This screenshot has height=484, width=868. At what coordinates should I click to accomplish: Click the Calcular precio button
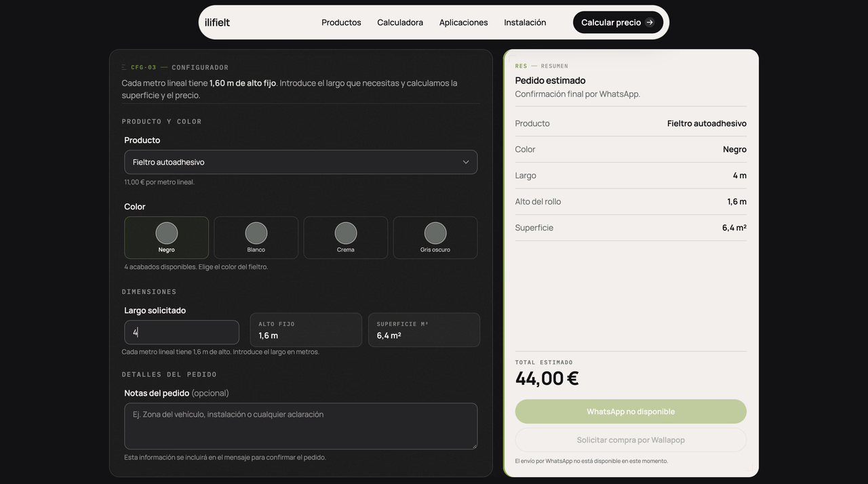point(618,22)
